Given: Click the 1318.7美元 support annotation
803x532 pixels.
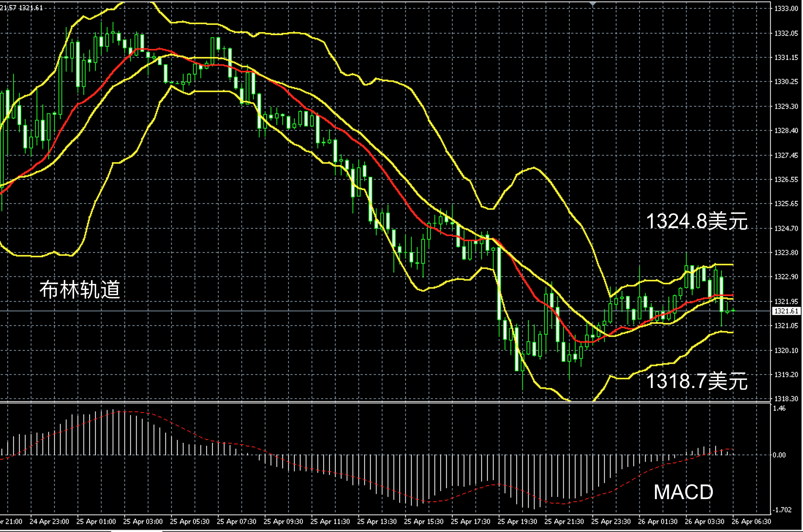Looking at the screenshot, I should pos(697,381).
